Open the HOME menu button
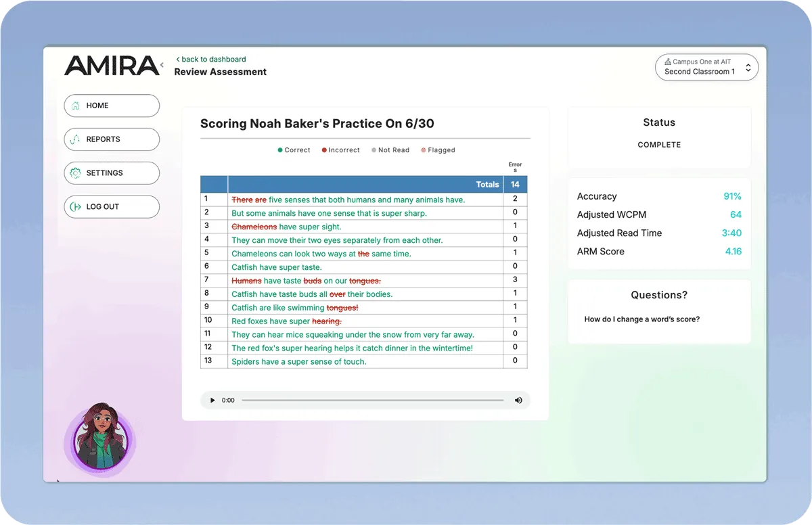Screen dimensions: 812x525 click(x=112, y=106)
